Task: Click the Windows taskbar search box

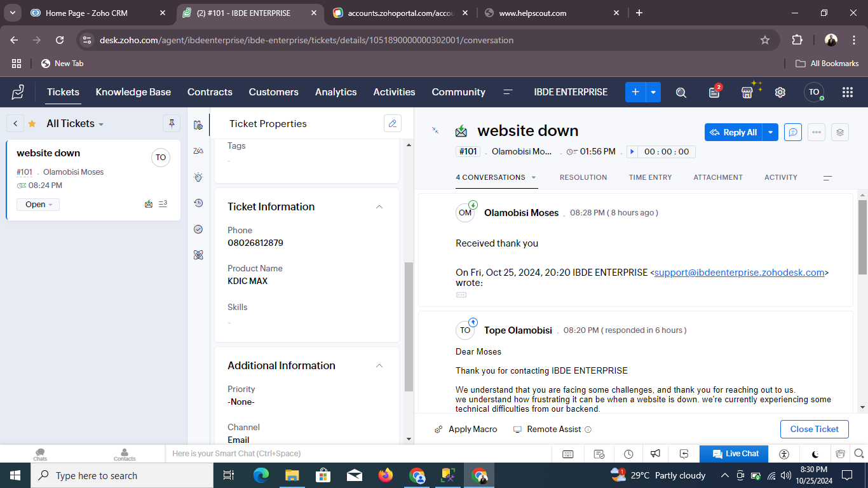Action: 122,475
